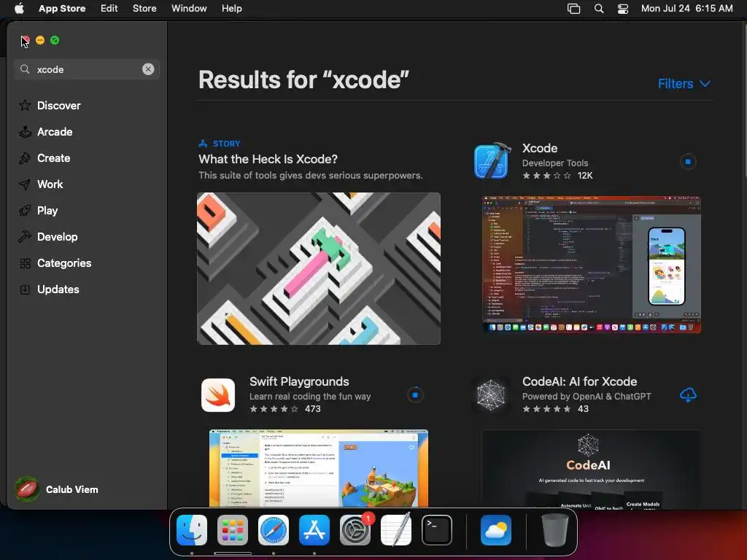Launch Safari from the Dock

[274, 530]
